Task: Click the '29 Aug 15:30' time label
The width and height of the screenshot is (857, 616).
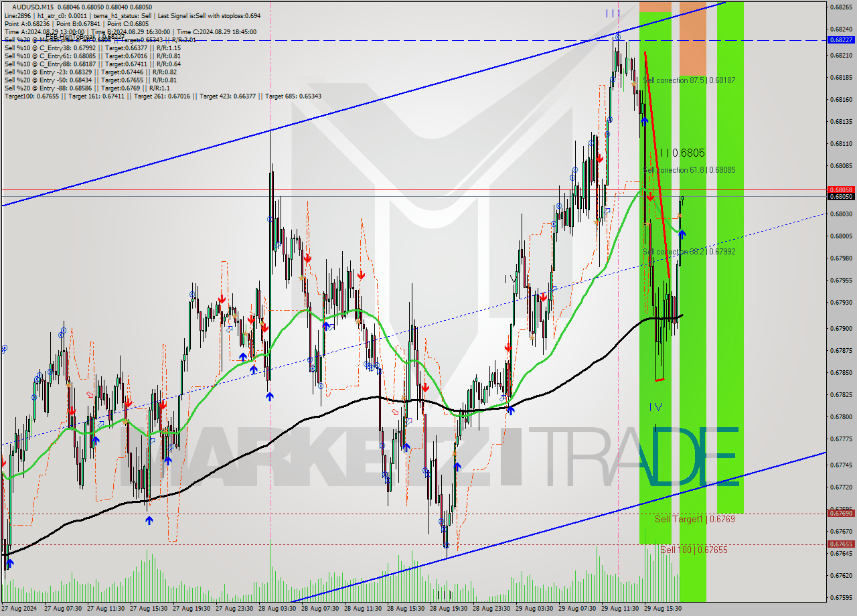Action: click(663, 609)
